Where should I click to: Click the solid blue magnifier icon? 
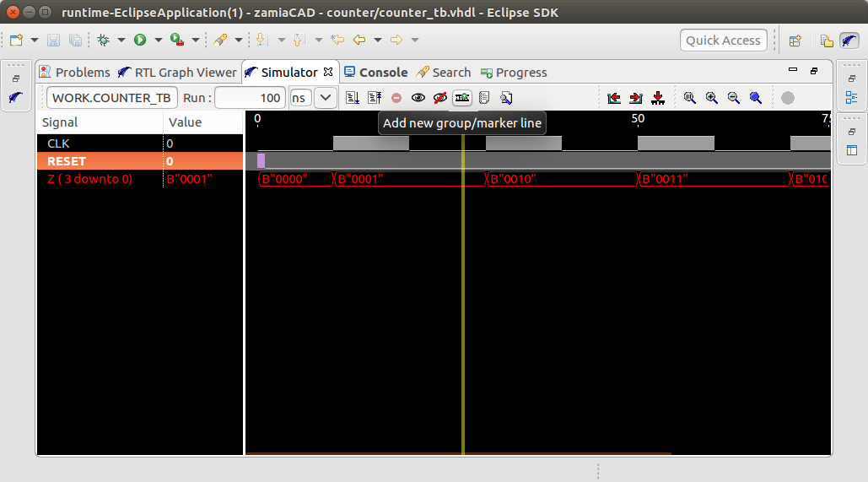[756, 98]
